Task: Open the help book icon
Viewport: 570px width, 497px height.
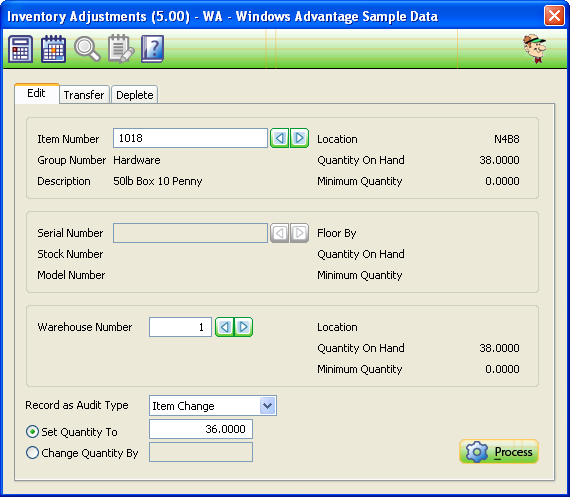Action: tap(153, 49)
